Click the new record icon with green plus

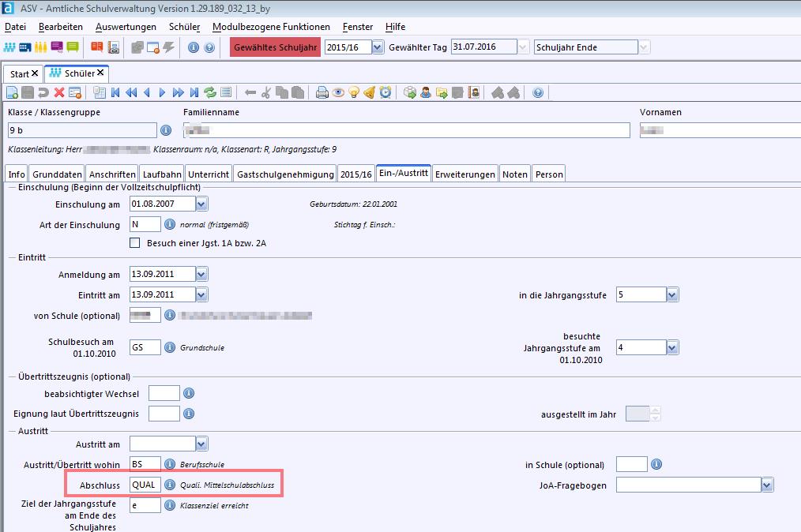pos(13,92)
